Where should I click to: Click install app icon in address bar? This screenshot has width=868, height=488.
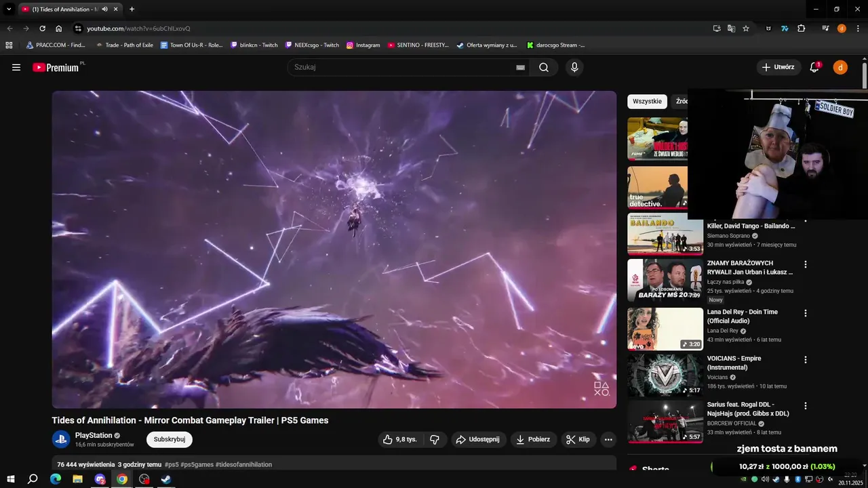(717, 28)
